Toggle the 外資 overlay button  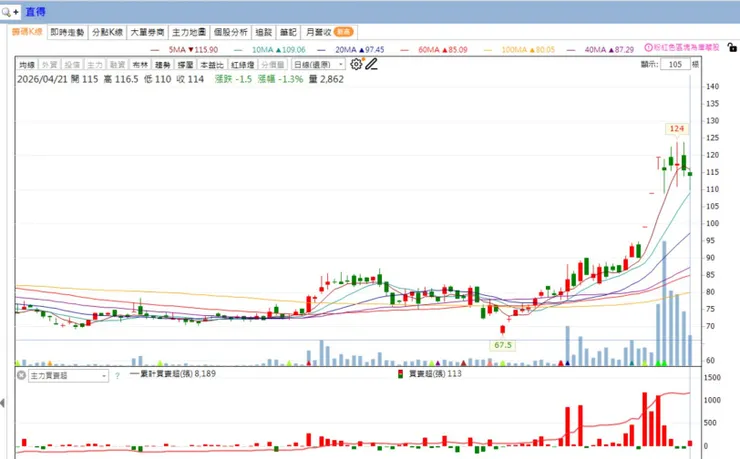(x=50, y=65)
